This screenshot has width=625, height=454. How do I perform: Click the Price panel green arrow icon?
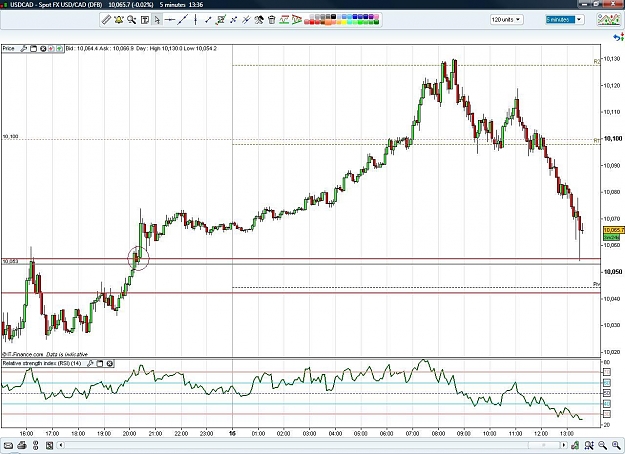59,49
